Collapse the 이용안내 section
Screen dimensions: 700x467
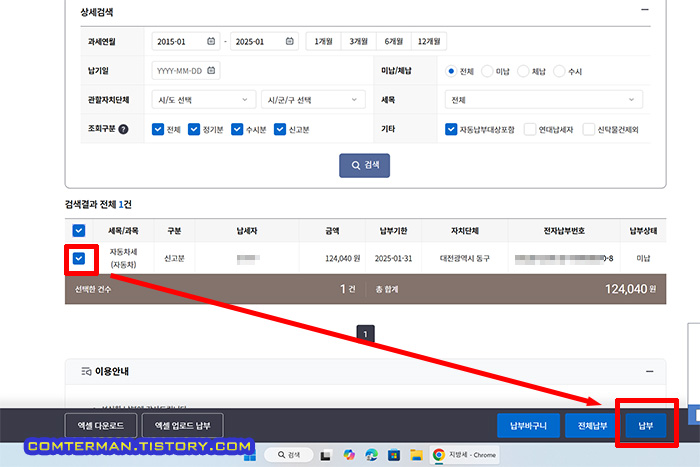[x=650, y=371]
